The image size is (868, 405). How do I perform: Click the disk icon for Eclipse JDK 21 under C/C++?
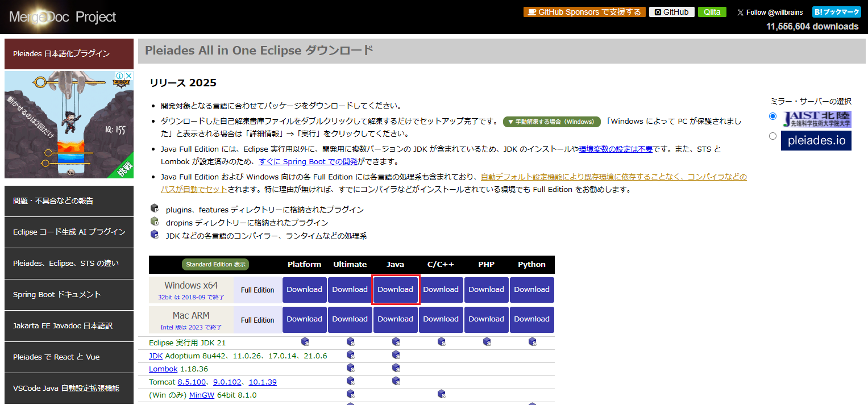click(x=441, y=342)
